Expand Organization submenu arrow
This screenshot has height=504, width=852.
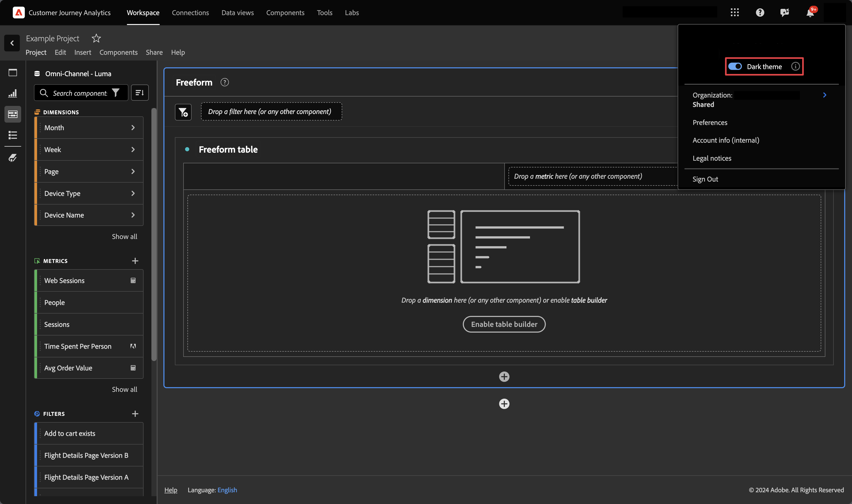[x=825, y=95]
